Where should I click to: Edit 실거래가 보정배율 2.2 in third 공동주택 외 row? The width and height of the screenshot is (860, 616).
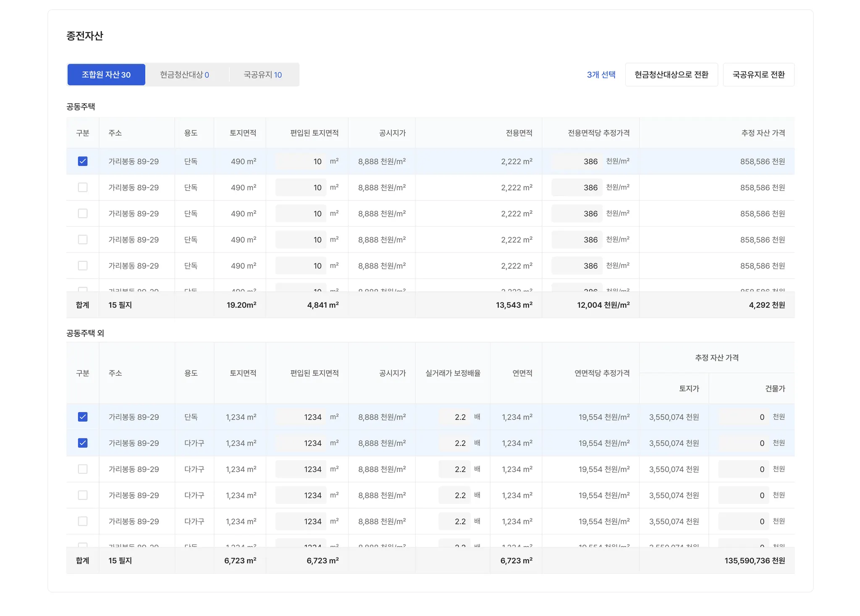(454, 469)
